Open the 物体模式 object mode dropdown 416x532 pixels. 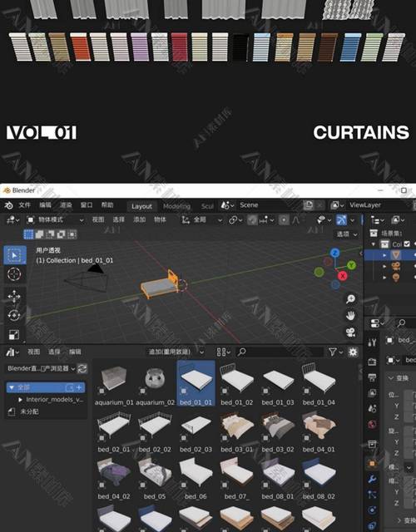(55, 219)
